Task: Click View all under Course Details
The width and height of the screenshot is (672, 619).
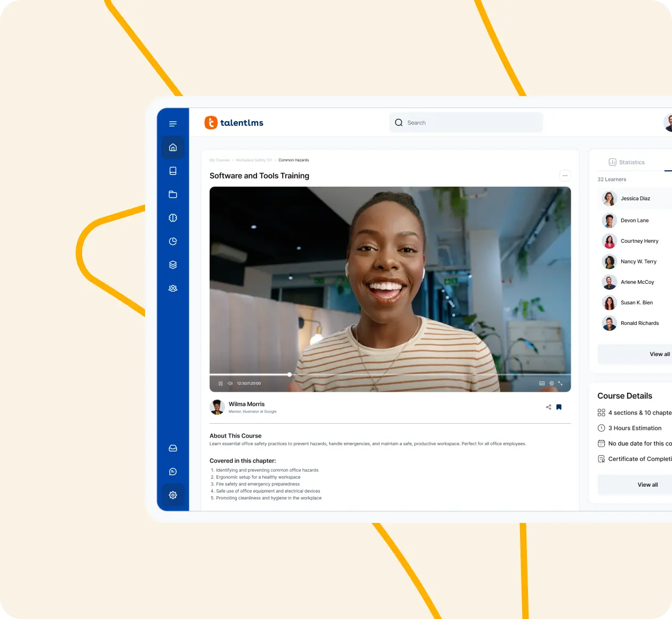Action: click(647, 485)
